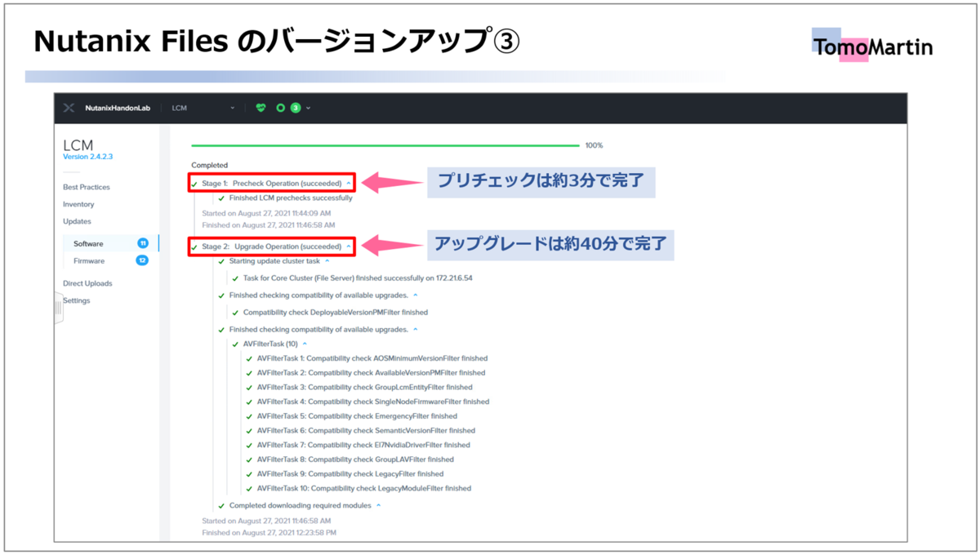Image resolution: width=980 pixels, height=555 pixels.
Task: Click the Firmware count badge 12
Action: (142, 260)
